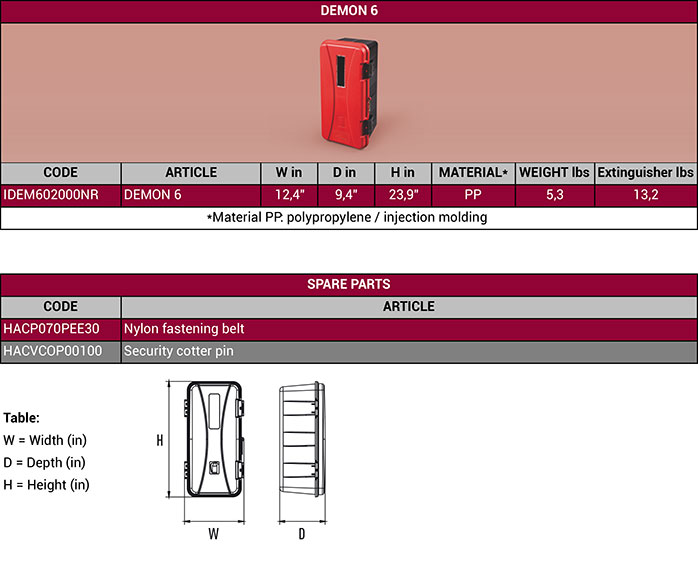The width and height of the screenshot is (698, 565).
Task: Click the W dimension label under drawing
Action: click(x=213, y=534)
